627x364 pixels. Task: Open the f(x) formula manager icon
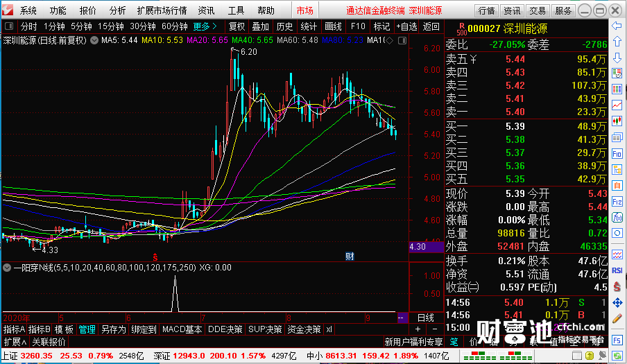[x=617, y=218]
